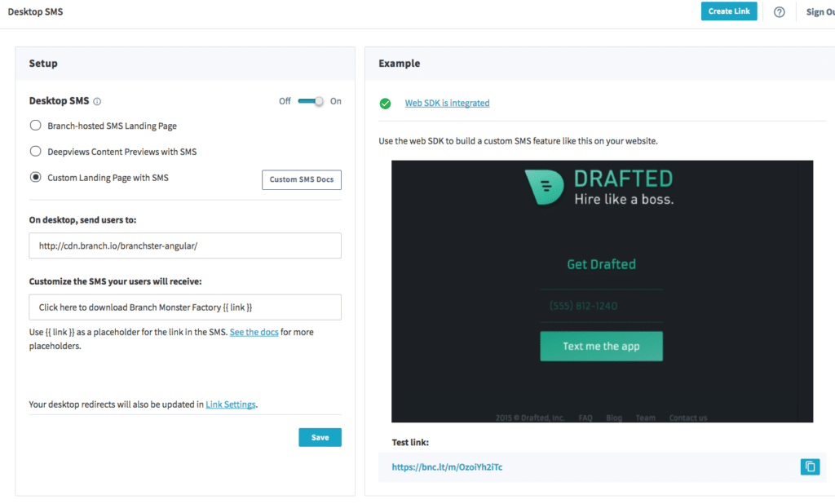Open the bnc.lt test link

click(447, 467)
